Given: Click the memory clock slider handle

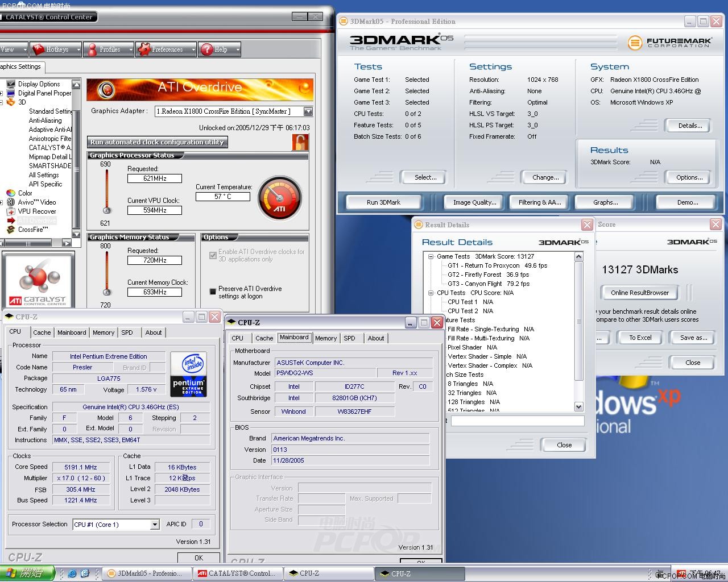Looking at the screenshot, I should click(106, 292).
